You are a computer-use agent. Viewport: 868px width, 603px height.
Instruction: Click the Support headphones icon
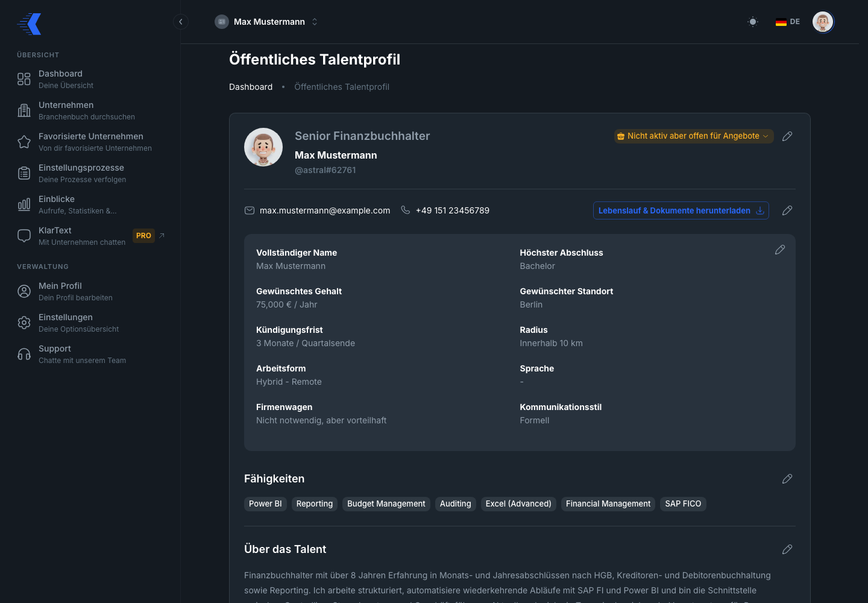[x=24, y=354]
